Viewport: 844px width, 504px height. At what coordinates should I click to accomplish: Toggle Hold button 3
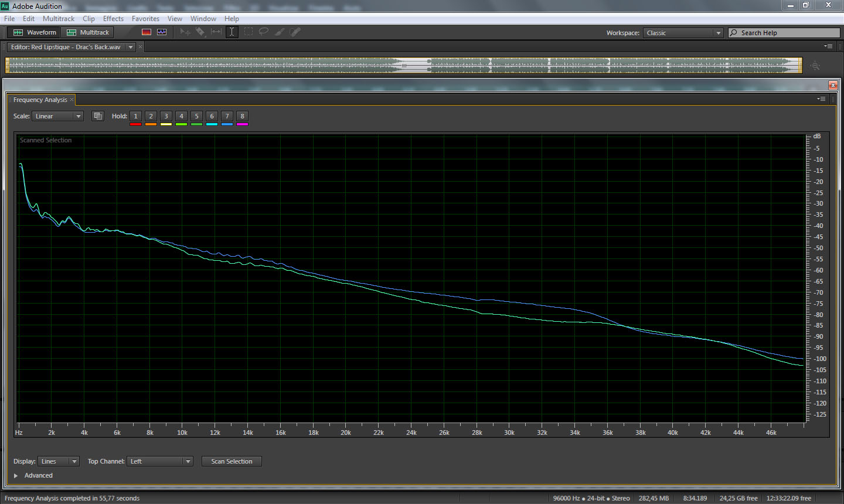pos(166,116)
